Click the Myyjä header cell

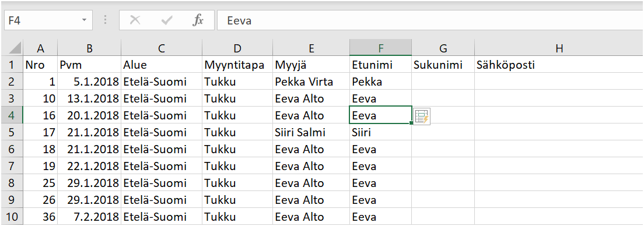[x=311, y=65]
